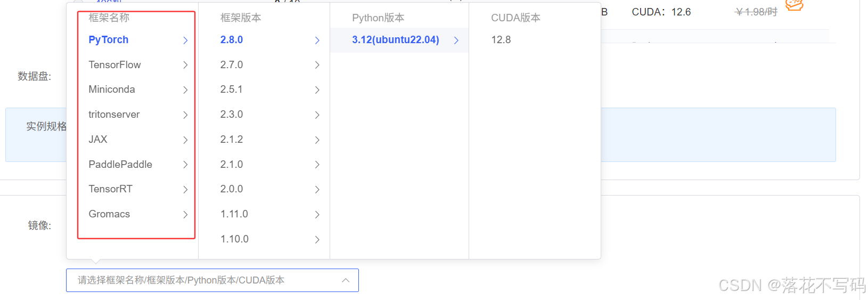Choose framework version 2.7.0
The image size is (868, 300).
232,65
